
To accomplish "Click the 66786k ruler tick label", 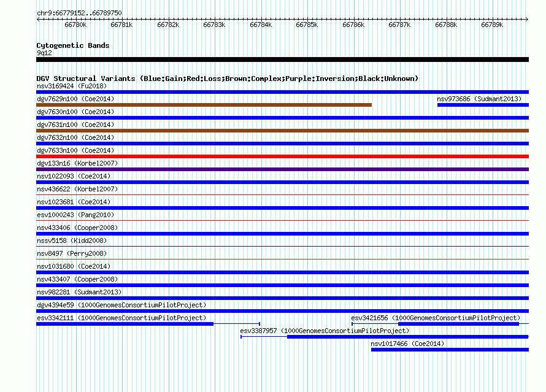I will click(353, 25).
